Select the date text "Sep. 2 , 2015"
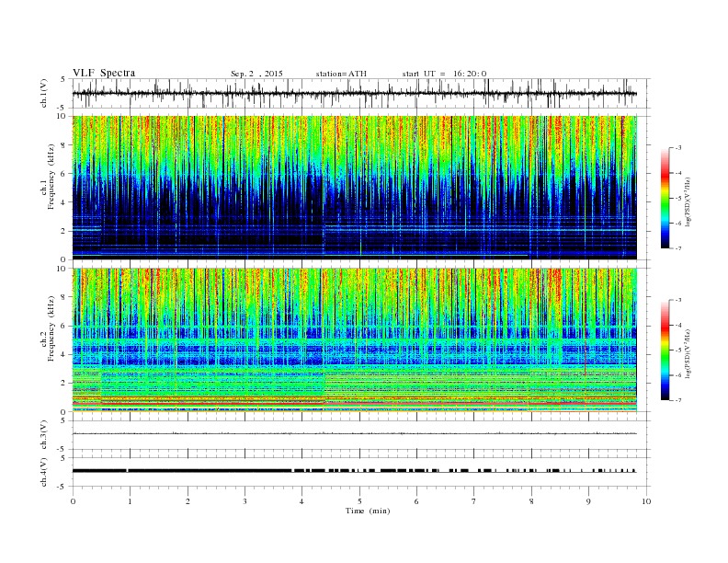Image resolution: width=728 pixels, height=563 pixels. pos(256,74)
